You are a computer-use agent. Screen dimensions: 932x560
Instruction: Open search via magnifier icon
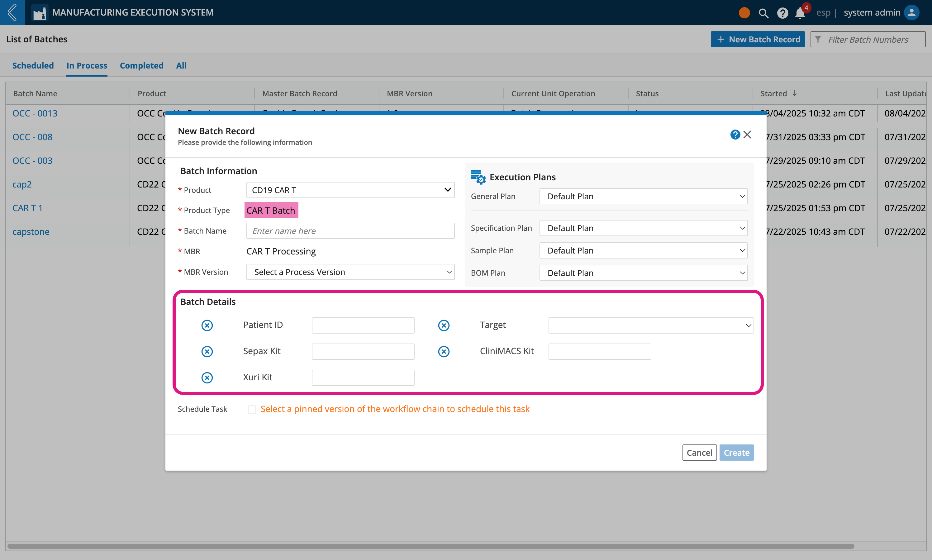coord(763,13)
